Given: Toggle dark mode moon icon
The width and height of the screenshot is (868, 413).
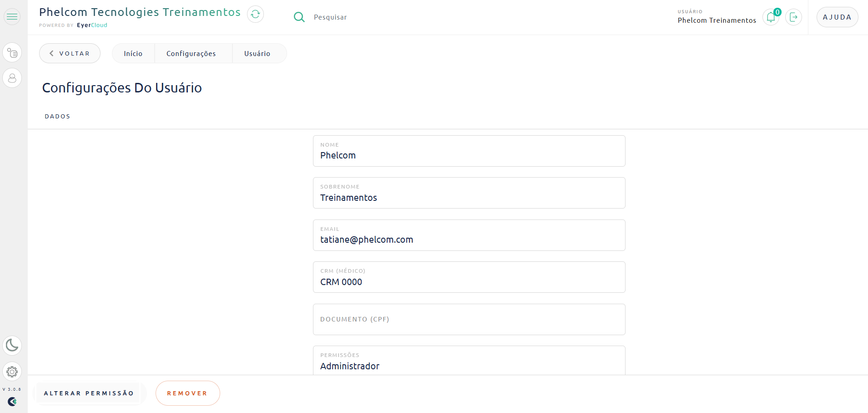Looking at the screenshot, I should click(12, 346).
